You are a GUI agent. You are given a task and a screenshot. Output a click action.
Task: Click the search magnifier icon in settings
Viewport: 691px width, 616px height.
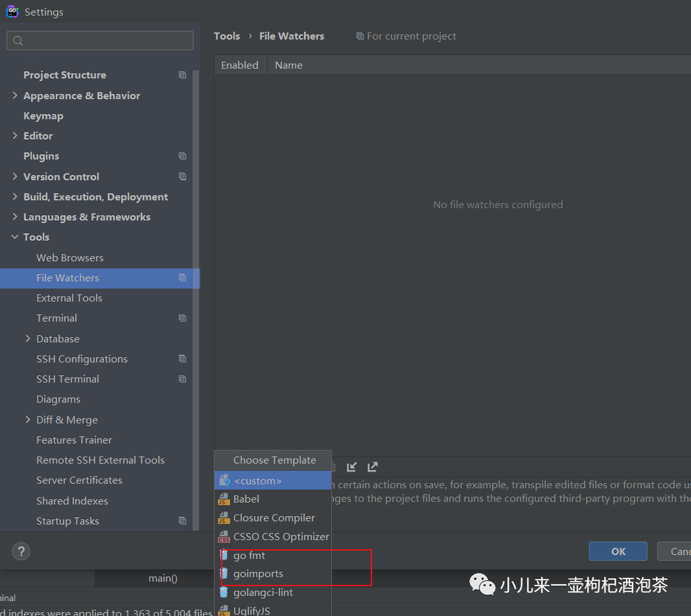[18, 41]
